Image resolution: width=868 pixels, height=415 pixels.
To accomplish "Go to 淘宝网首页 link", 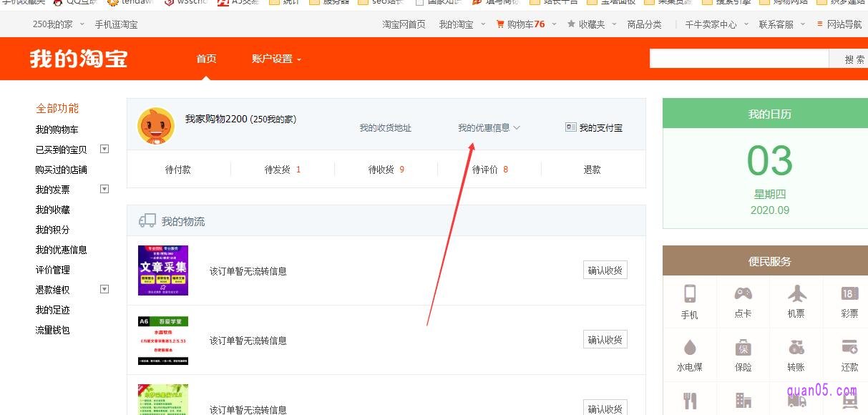I will 404,24.
